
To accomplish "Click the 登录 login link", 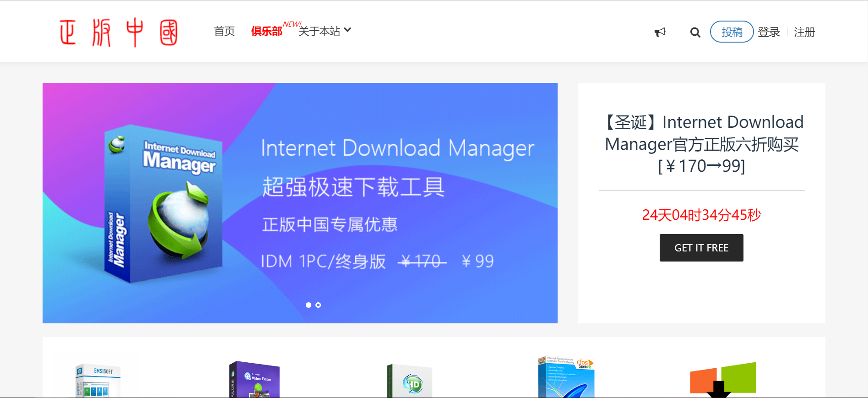I will click(x=769, y=32).
